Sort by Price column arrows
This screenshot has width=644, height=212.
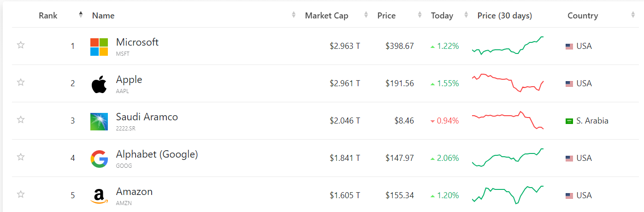coord(419,15)
